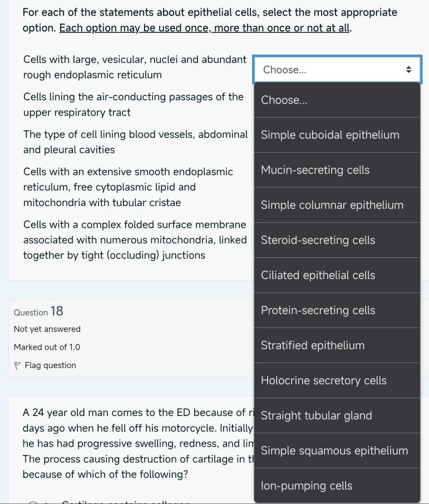Click the Question 18 heading
The width and height of the screenshot is (429, 504).
tap(38, 311)
